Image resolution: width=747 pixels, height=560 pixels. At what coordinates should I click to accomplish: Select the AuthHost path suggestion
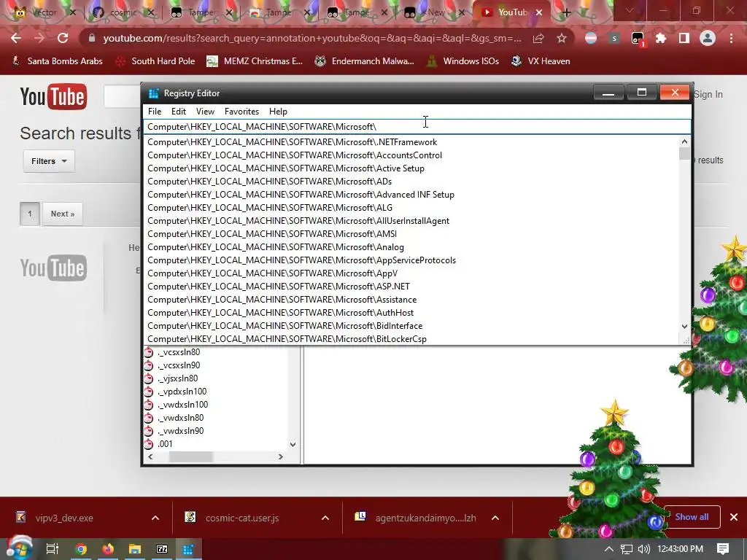click(411, 313)
